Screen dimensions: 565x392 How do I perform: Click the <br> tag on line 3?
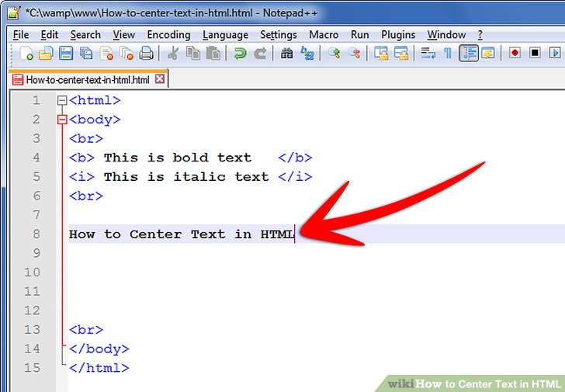[86, 138]
